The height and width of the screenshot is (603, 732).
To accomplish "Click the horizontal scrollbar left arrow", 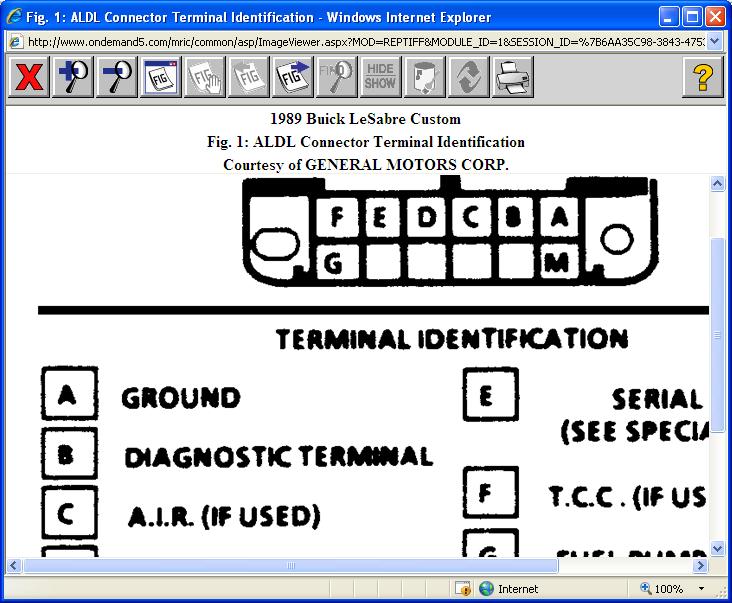I will 14,566.
